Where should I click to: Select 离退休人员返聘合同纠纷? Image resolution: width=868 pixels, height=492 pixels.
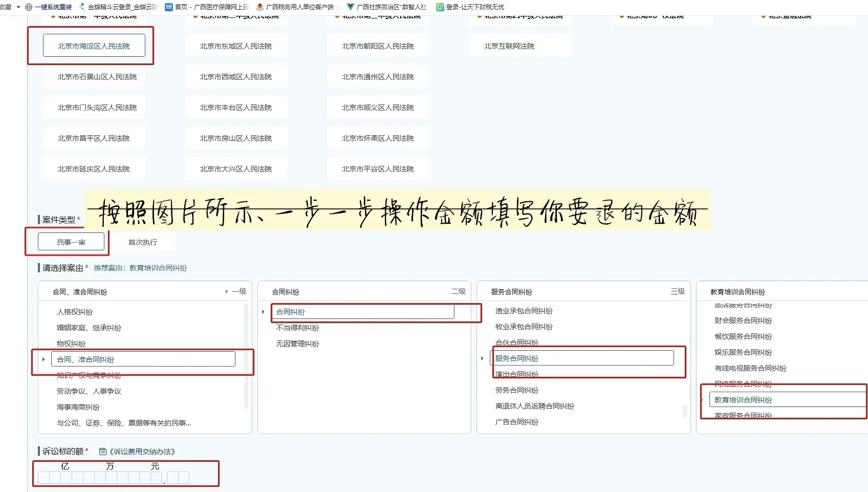pos(535,406)
